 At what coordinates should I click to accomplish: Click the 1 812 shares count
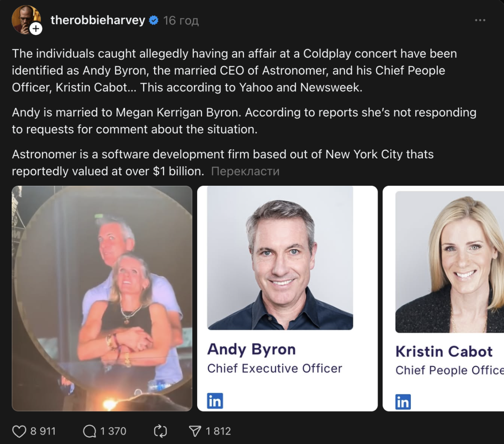pyautogui.click(x=218, y=431)
